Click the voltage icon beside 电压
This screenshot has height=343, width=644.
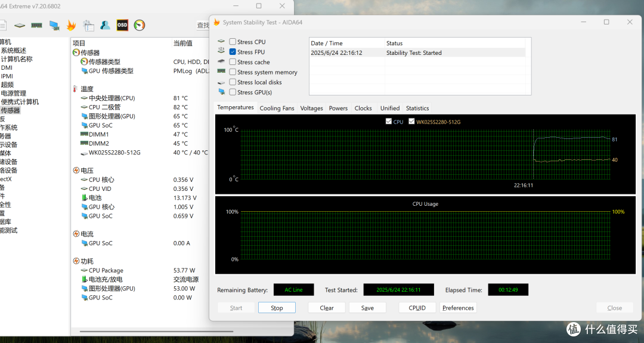76,171
